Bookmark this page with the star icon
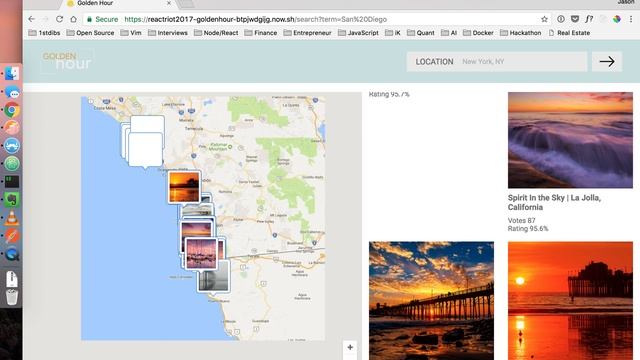 click(x=544, y=19)
